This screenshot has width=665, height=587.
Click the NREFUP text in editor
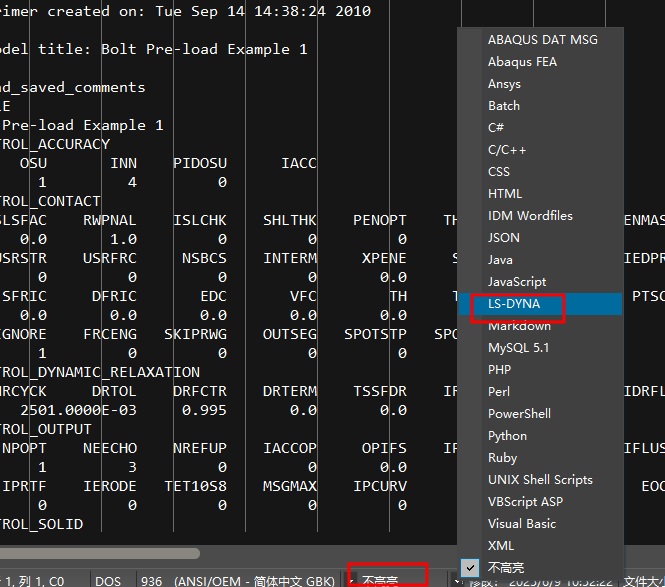200,448
